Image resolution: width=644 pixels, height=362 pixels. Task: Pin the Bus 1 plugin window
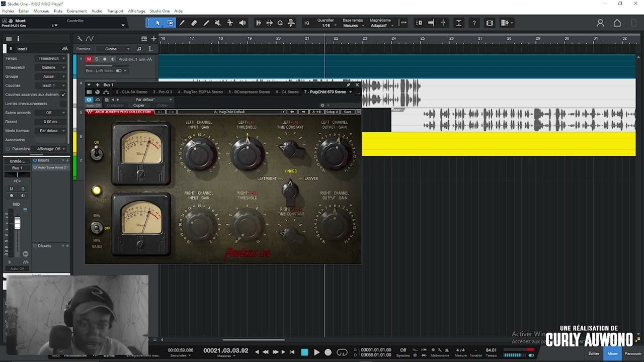tap(348, 84)
